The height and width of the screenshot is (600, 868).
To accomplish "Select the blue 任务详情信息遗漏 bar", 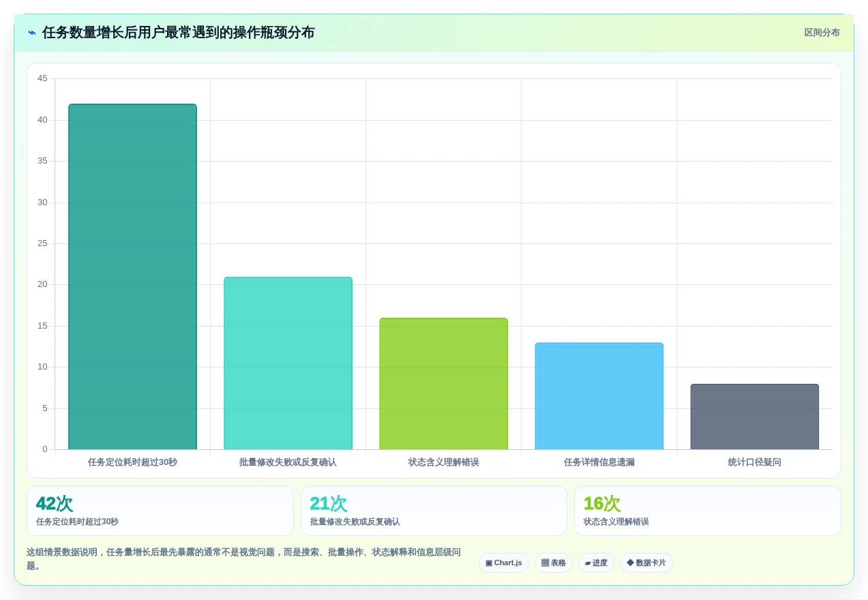I will [x=599, y=396].
